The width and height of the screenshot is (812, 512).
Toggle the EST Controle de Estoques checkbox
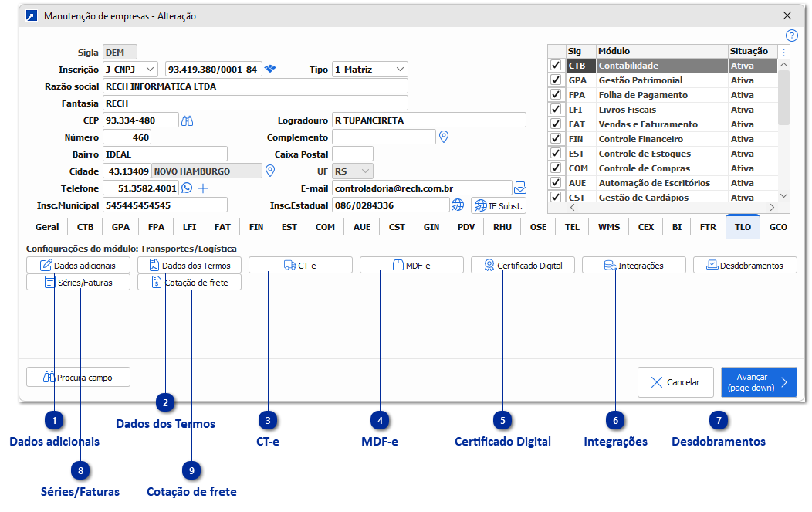[556, 153]
